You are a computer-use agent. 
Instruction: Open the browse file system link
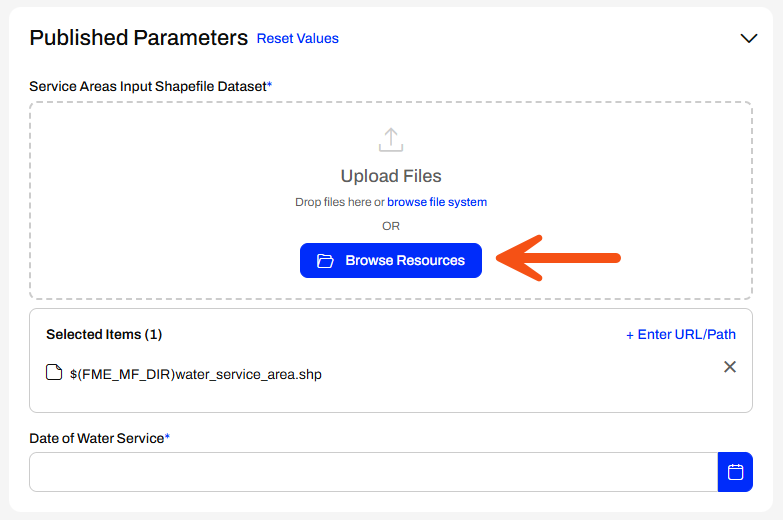[437, 202]
